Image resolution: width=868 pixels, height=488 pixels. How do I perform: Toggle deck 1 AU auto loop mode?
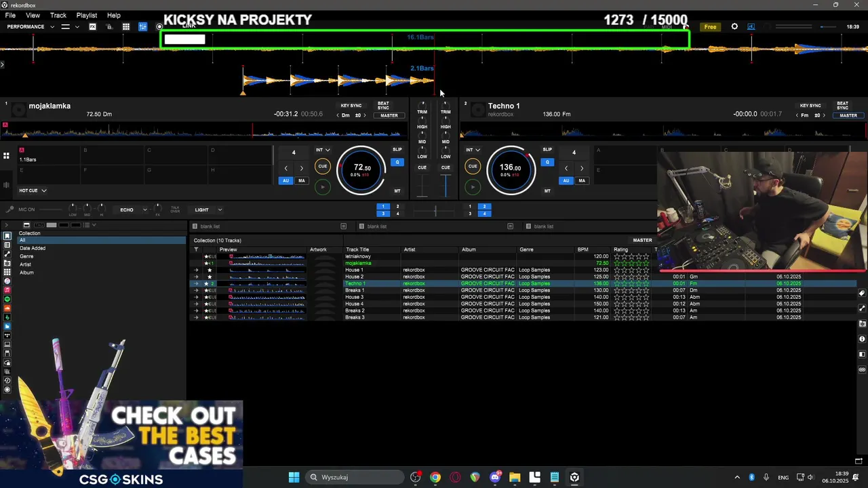tap(285, 180)
